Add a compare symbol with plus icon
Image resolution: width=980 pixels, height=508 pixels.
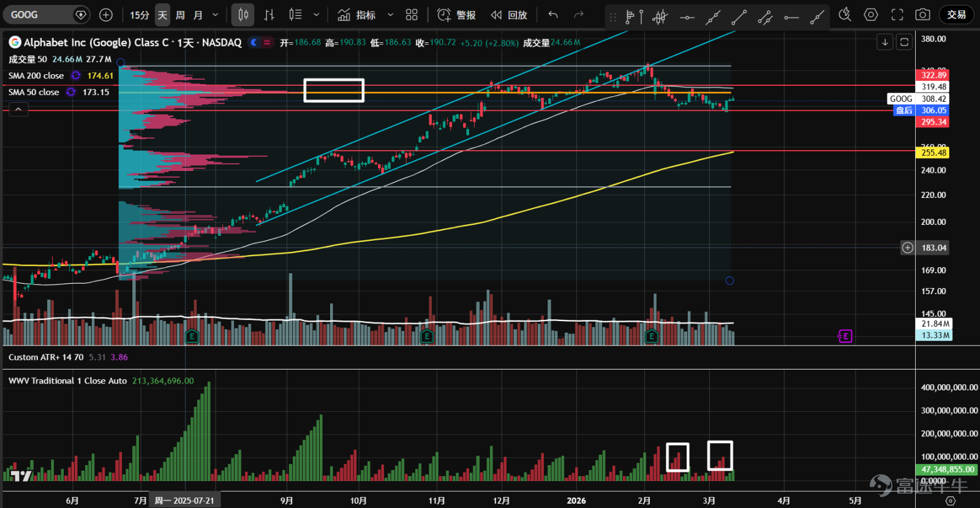tap(106, 15)
